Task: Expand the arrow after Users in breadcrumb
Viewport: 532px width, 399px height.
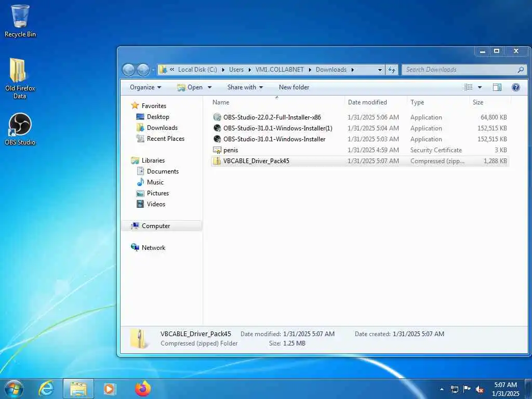Action: [x=250, y=70]
